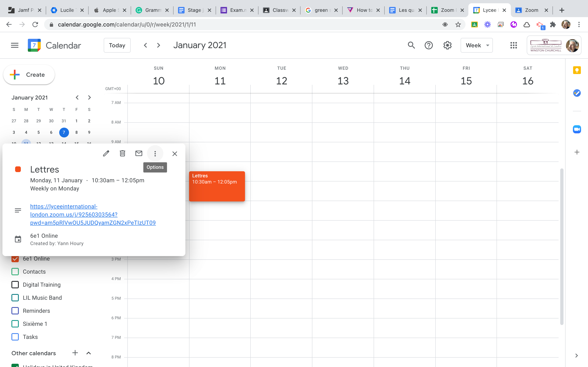The image size is (588, 367).
Task: Go to next month in mini calendar
Action: pyautogui.click(x=89, y=98)
